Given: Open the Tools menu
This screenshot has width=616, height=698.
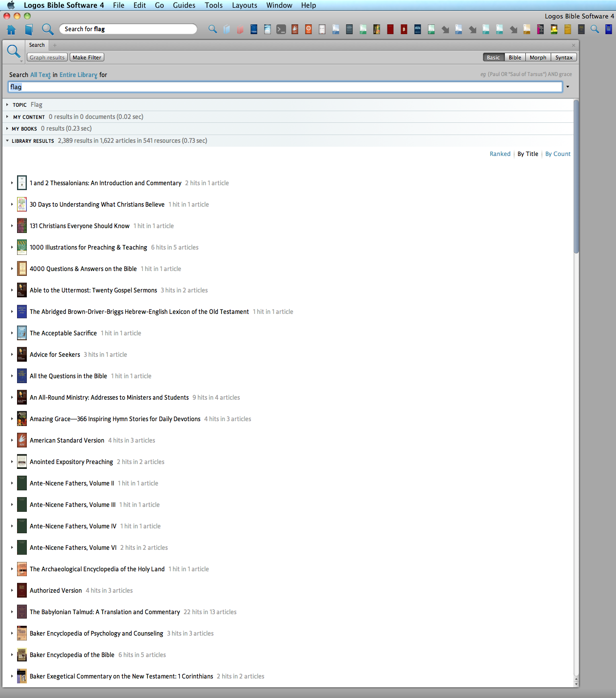Looking at the screenshot, I should 213,5.
